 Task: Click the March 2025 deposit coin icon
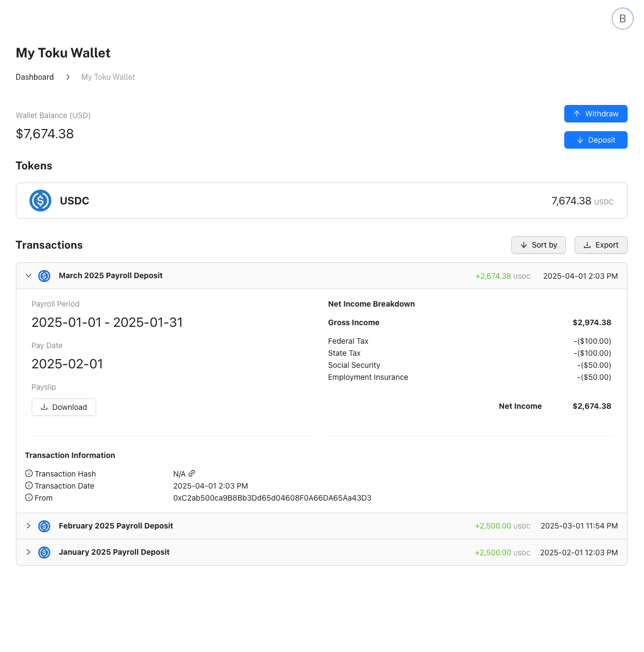point(44,276)
